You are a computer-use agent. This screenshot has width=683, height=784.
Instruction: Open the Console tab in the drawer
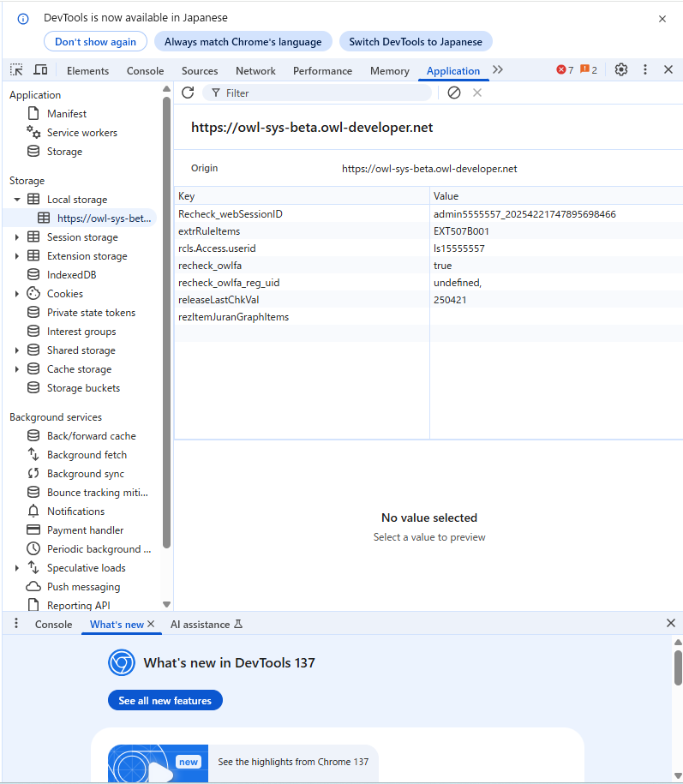click(x=53, y=625)
